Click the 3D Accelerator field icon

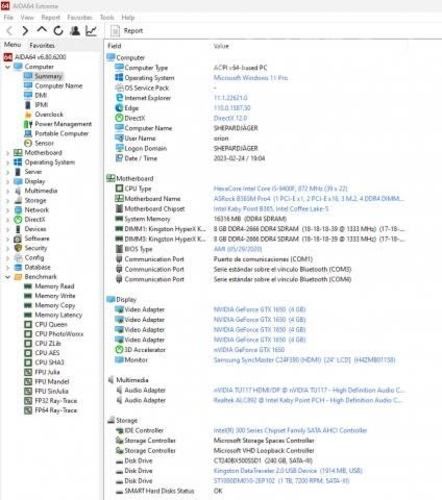119,350
